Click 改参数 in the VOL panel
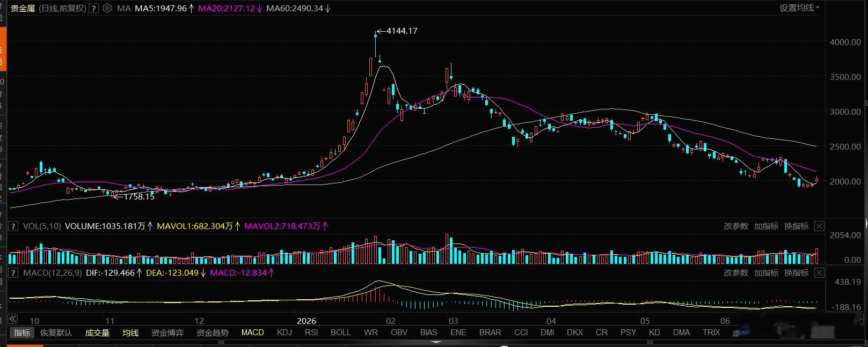Image resolution: width=868 pixels, height=347 pixels. coord(736,226)
